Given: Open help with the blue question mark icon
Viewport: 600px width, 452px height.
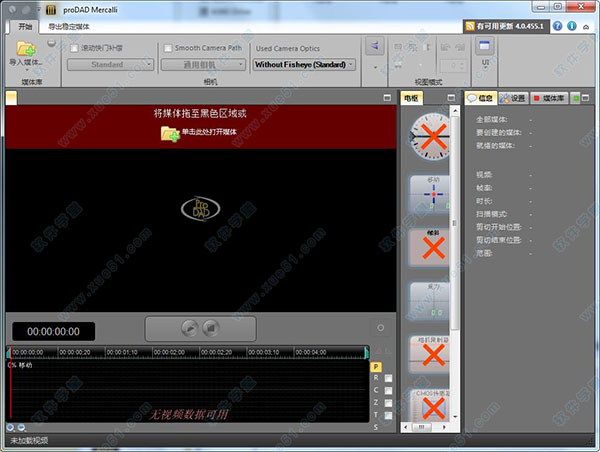Looking at the screenshot, I should click(x=558, y=26).
